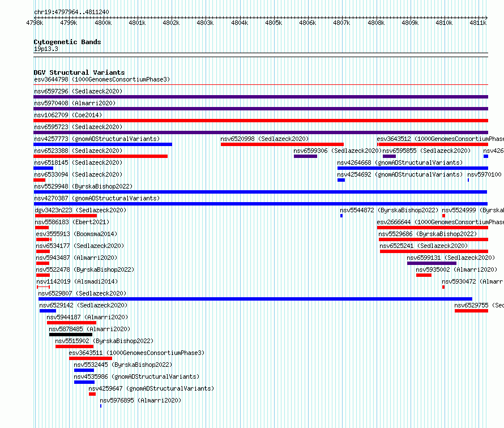Click the red nsv6523388 variant bar

tap(101, 156)
